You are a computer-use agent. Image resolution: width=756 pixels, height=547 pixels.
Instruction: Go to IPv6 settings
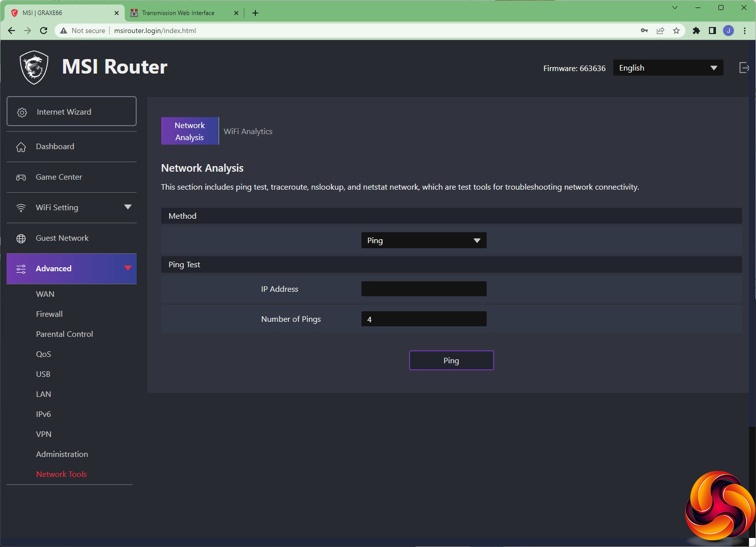[x=44, y=414]
